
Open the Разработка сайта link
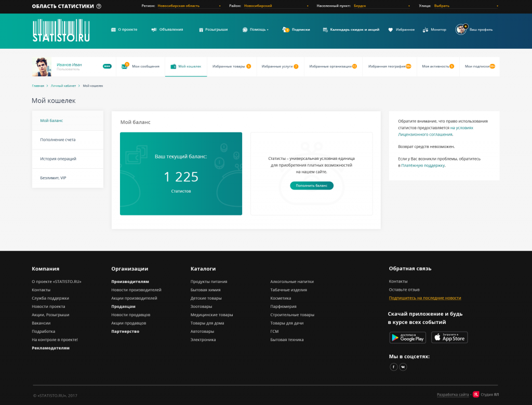coord(453,395)
